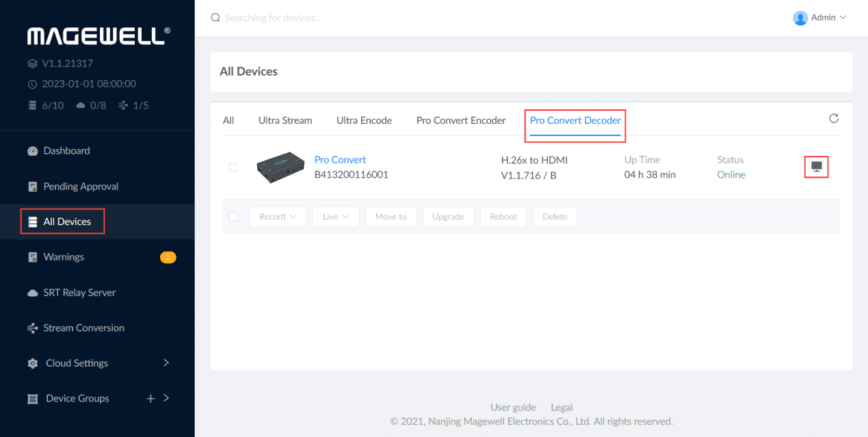Click the Pro Convert device thumbnail image
868x437 pixels.
(x=280, y=168)
